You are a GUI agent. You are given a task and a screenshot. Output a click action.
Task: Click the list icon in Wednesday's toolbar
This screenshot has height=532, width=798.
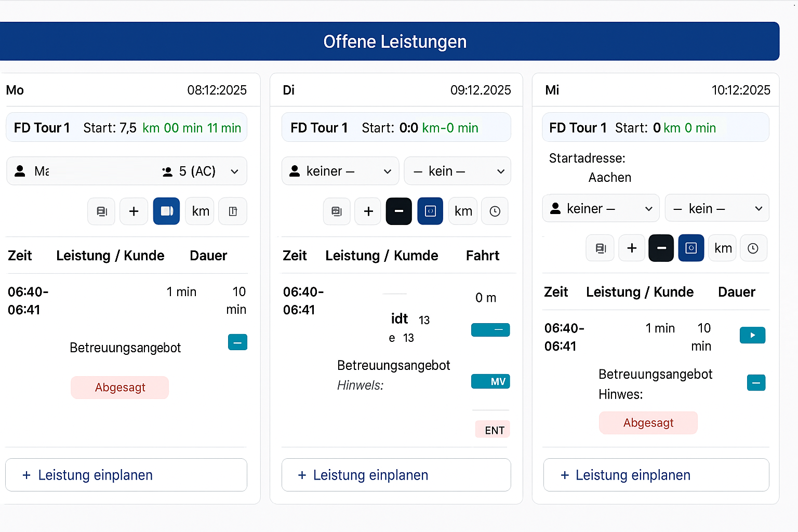pyautogui.click(x=600, y=248)
